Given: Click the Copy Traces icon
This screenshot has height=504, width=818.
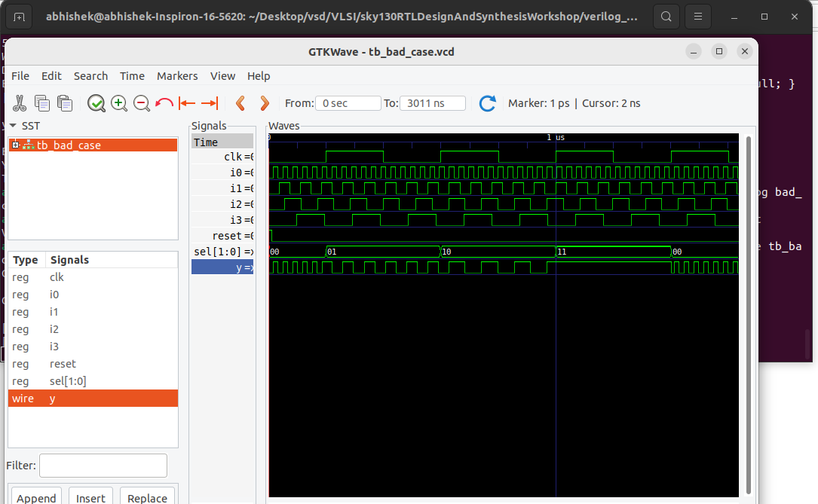Looking at the screenshot, I should point(42,103).
